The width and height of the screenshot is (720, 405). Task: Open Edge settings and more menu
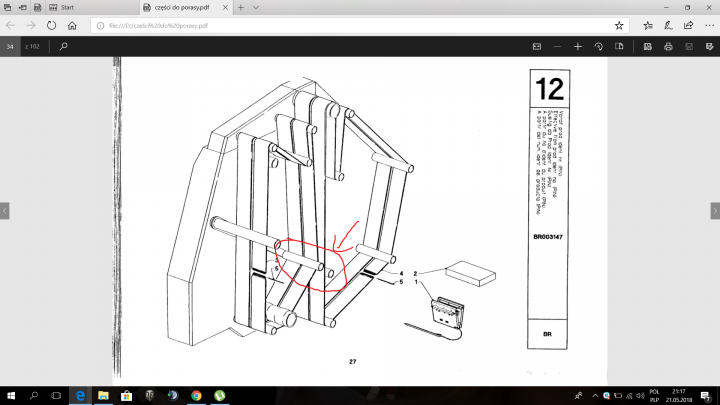pyautogui.click(x=707, y=25)
